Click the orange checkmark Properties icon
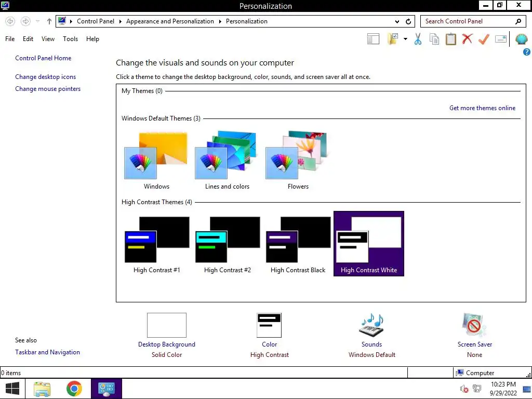The width and height of the screenshot is (532, 399). 484,39
